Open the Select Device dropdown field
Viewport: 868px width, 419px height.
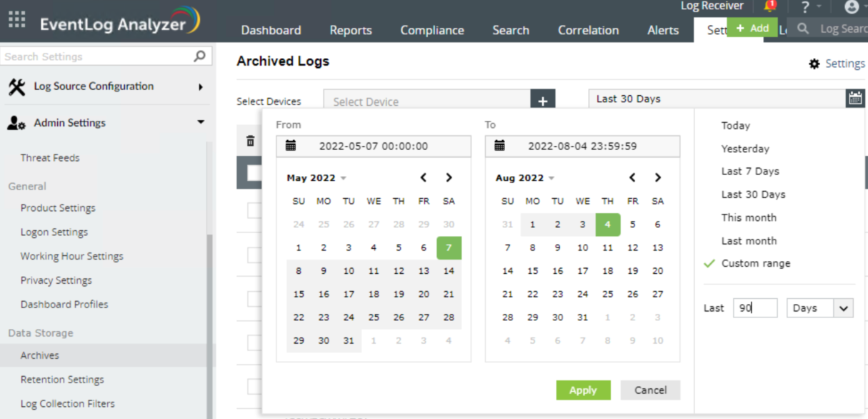pos(427,102)
